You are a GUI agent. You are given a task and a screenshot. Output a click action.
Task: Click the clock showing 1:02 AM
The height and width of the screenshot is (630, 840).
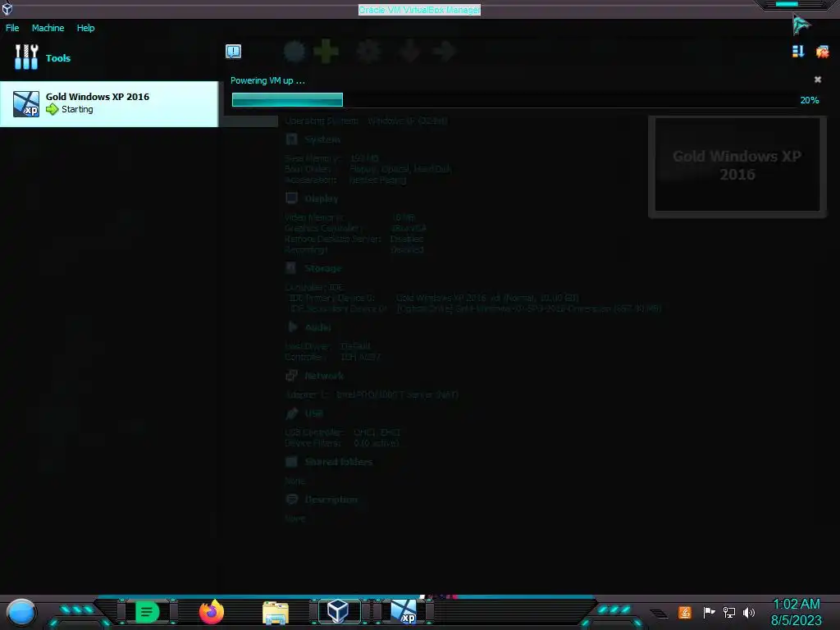coord(796,604)
